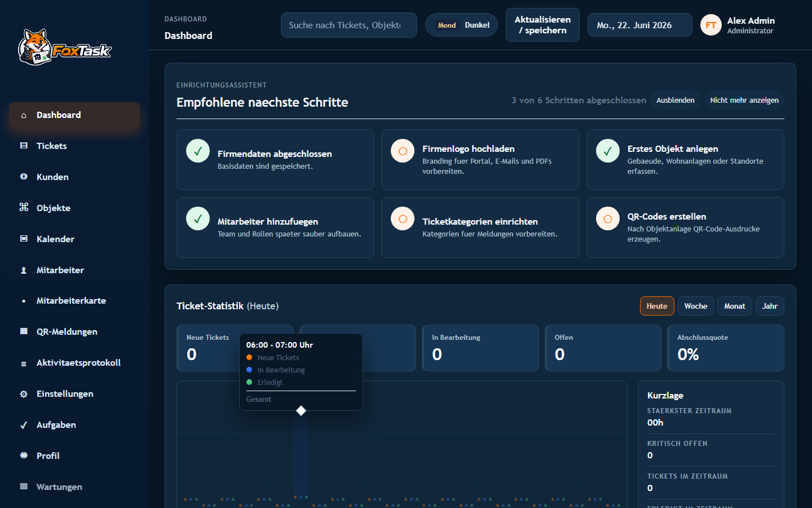Click the Profil circle icon

click(24, 456)
